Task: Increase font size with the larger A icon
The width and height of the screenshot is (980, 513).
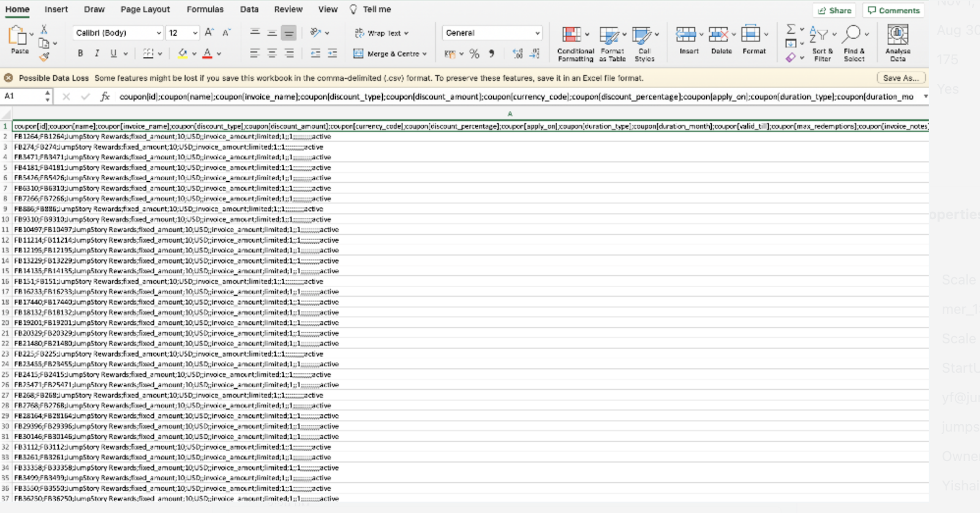Action: click(209, 32)
